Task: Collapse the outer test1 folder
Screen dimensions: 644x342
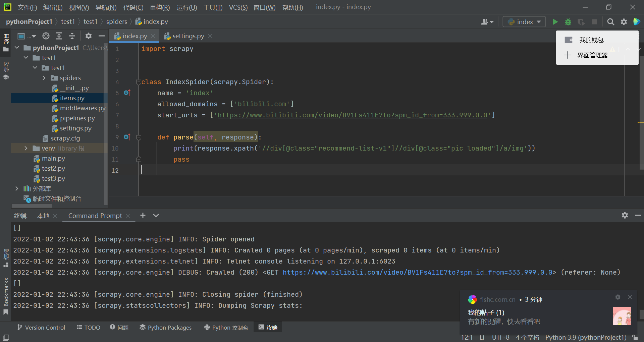Action: click(x=26, y=58)
